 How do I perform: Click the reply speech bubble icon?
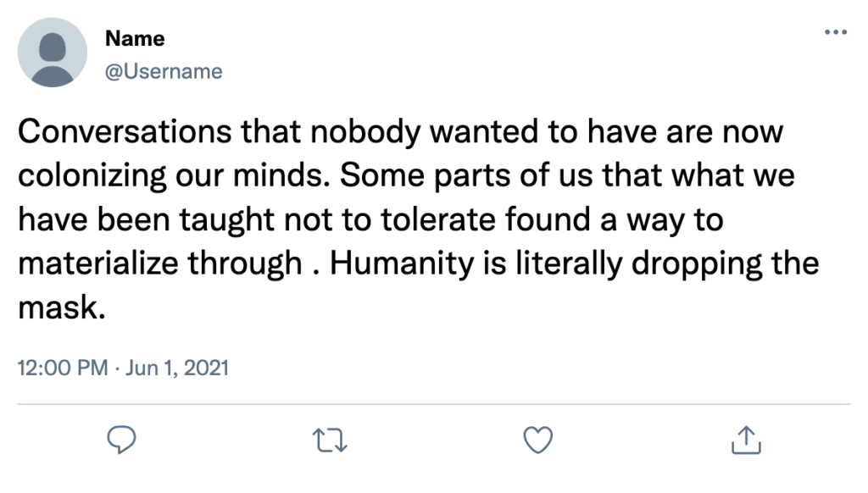pyautogui.click(x=121, y=440)
